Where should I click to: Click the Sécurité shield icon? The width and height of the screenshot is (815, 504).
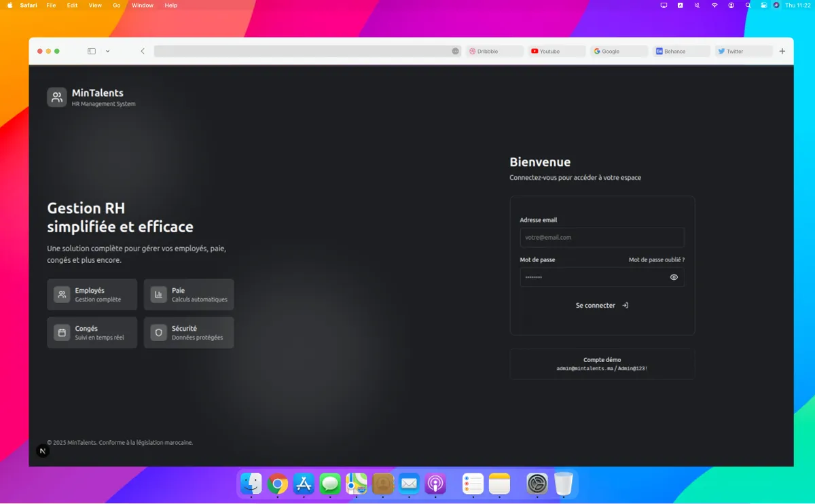click(x=158, y=332)
